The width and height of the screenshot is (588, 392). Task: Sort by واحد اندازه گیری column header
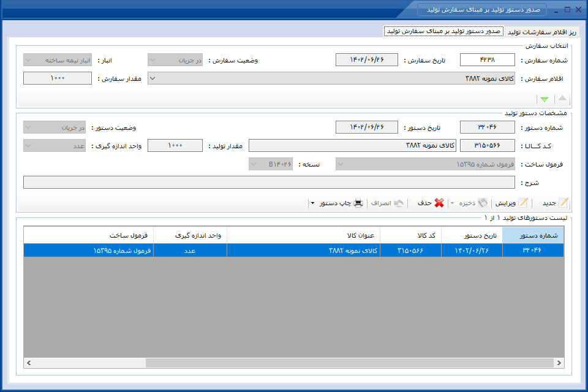(x=190, y=235)
